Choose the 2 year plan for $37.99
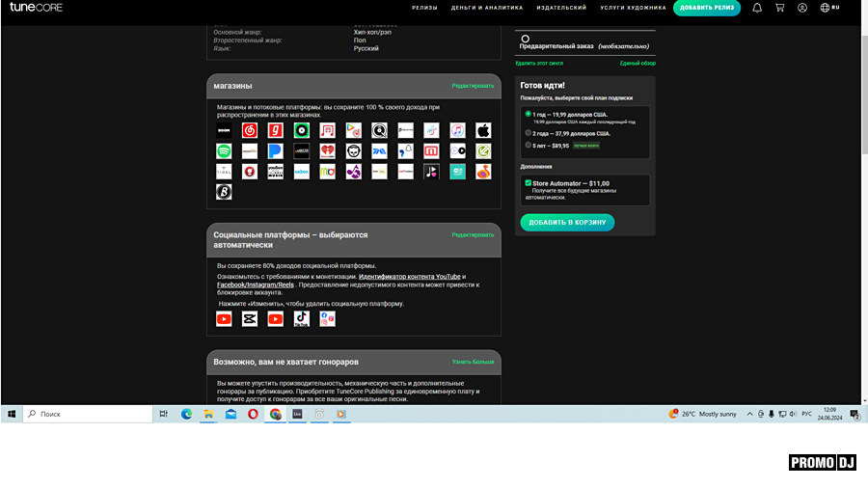Viewport: 868px width, 488px height. click(x=529, y=133)
